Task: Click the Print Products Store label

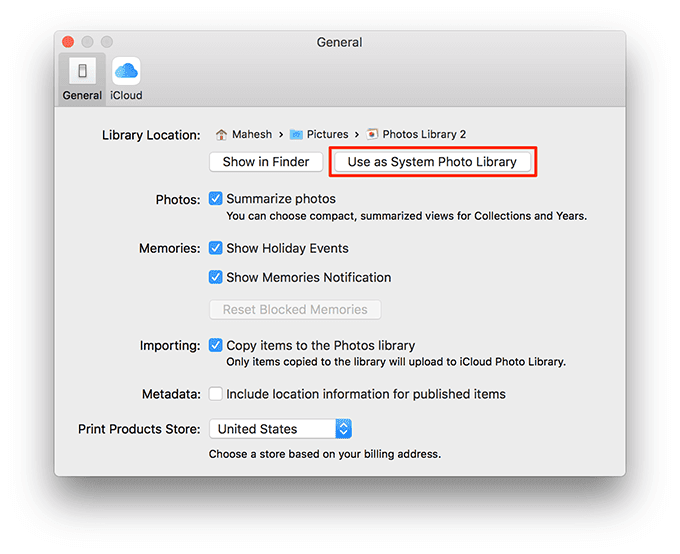Action: tap(139, 429)
